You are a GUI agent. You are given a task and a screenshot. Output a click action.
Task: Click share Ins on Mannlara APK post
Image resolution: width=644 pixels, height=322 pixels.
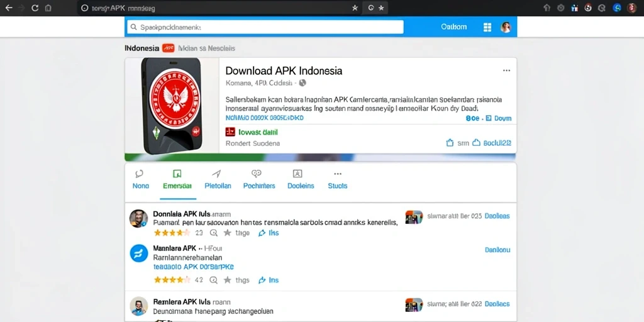(268, 280)
